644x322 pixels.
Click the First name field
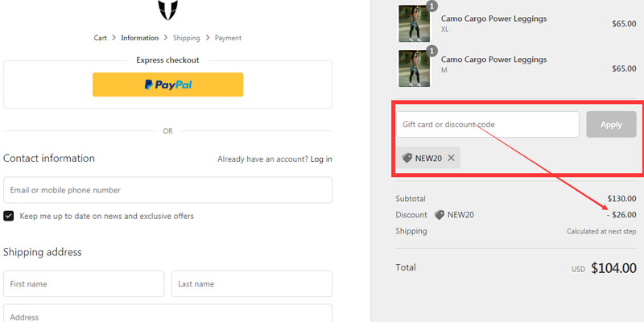[x=84, y=284]
